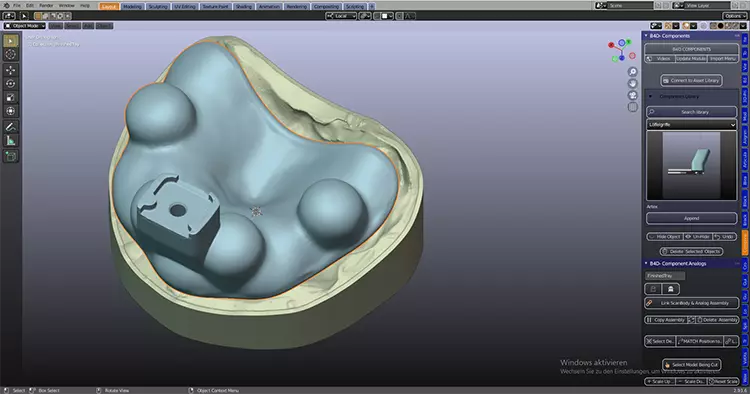The height and width of the screenshot is (394, 750).
Task: Click the Select Model Being Cut button
Action: pyautogui.click(x=691, y=364)
